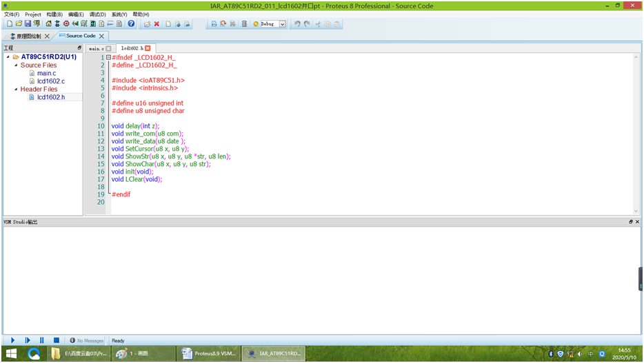The width and height of the screenshot is (644, 363).
Task: Click the Open Project folder icon
Action: click(19, 24)
